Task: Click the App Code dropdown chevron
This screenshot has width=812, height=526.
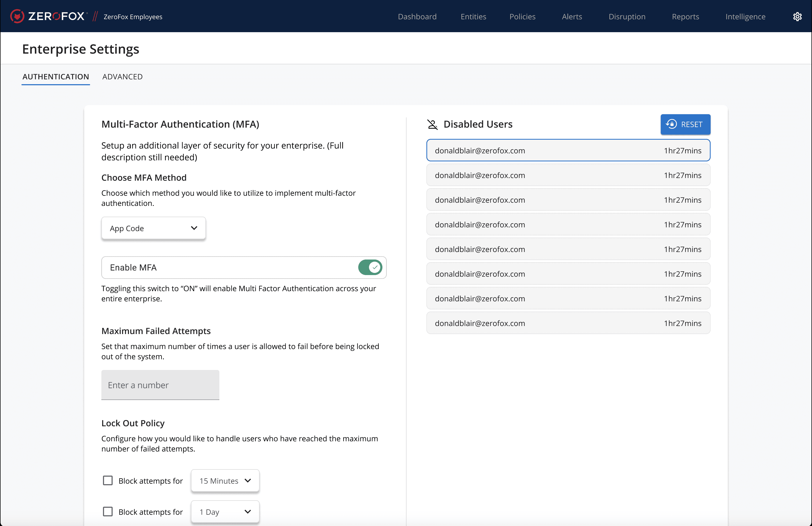Action: click(194, 228)
